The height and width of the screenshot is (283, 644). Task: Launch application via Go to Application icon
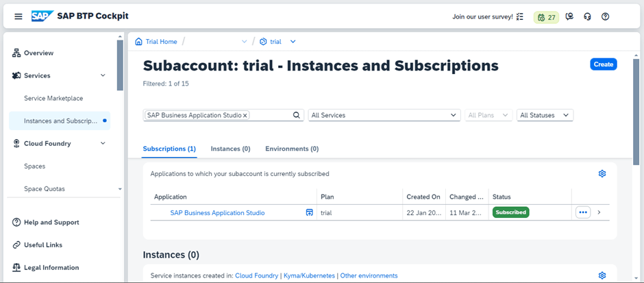coord(310,212)
